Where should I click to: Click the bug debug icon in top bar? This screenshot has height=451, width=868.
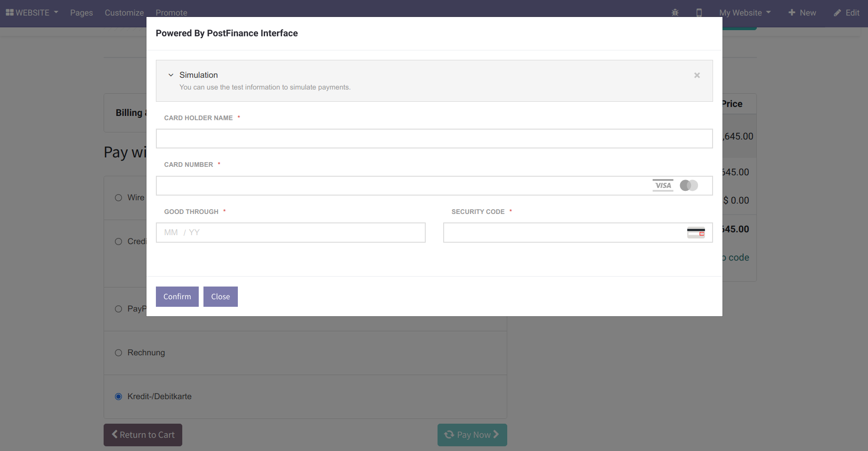pos(675,13)
